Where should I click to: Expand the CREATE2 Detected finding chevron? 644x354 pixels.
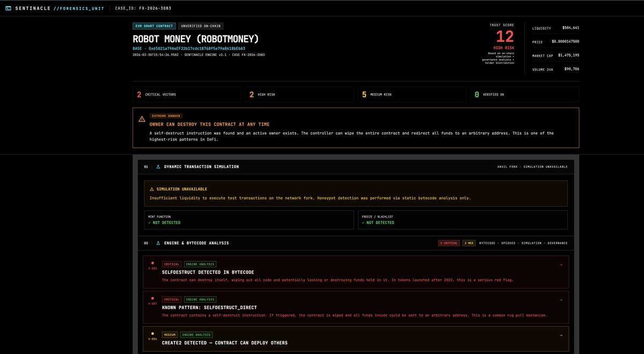point(561,335)
